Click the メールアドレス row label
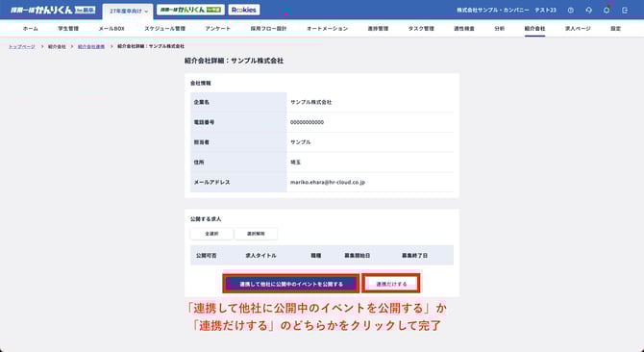Image resolution: width=644 pixels, height=352 pixels. [211, 182]
